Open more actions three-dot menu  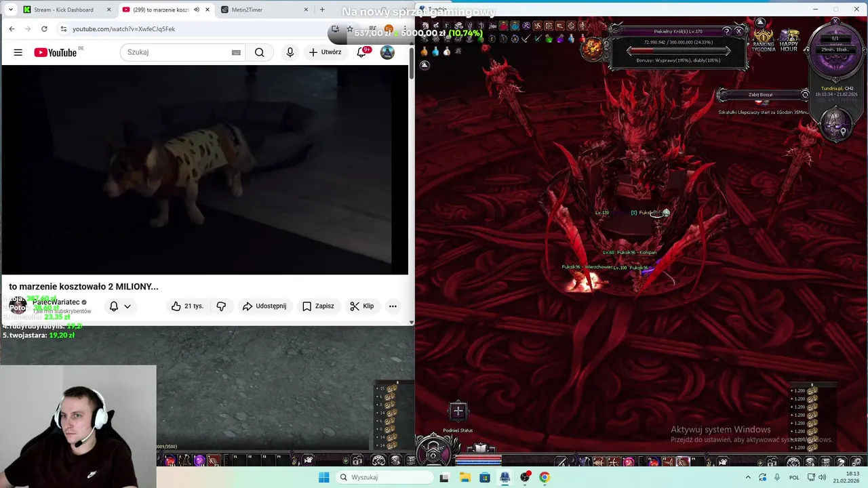coord(393,306)
